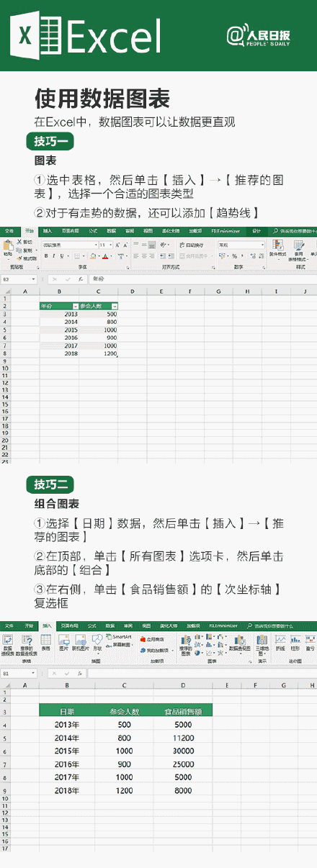Viewport: 317px width, 868px height.
Task: Switch to 插入 tab in upper Excel window
Action: (48, 230)
